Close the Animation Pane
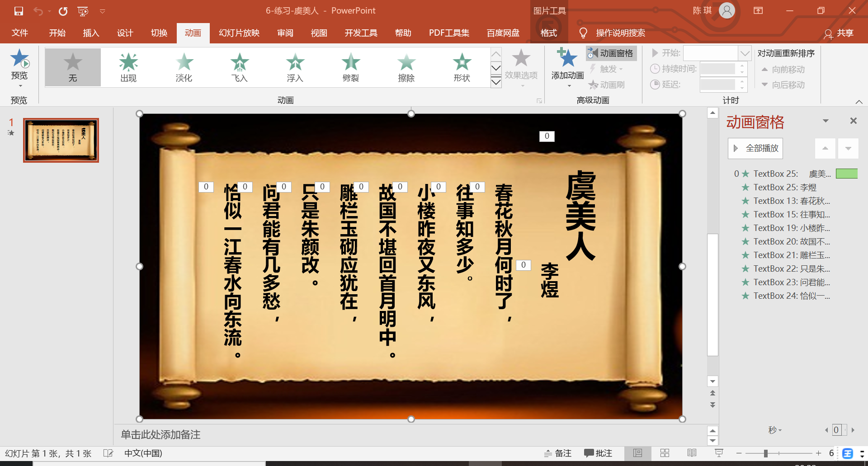 point(854,121)
